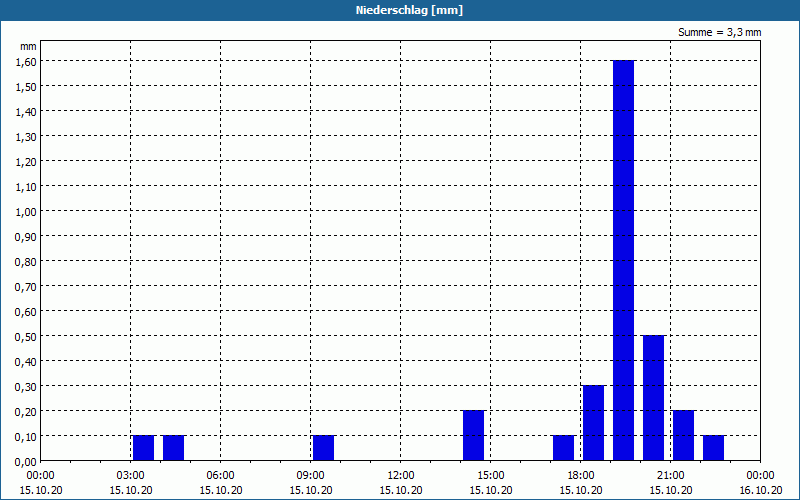Screen dimensions: 800x500
Task: Click the "09:00" x-axis label
Action: tap(311, 476)
